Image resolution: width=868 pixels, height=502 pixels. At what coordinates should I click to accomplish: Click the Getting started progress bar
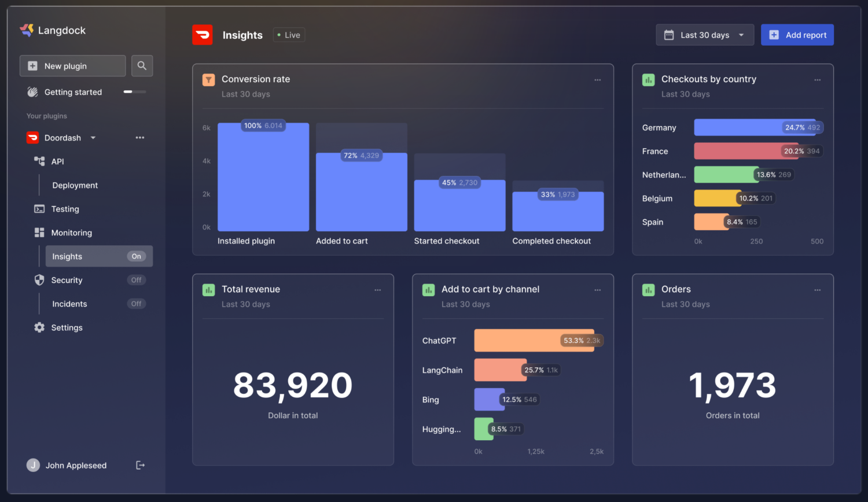135,92
